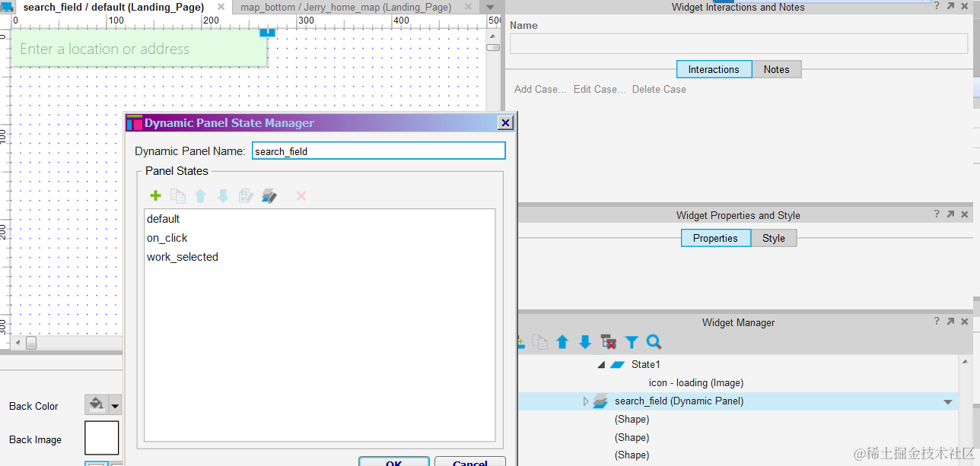Select the work_selected panel state
This screenshot has width=980, height=466.
183,257
